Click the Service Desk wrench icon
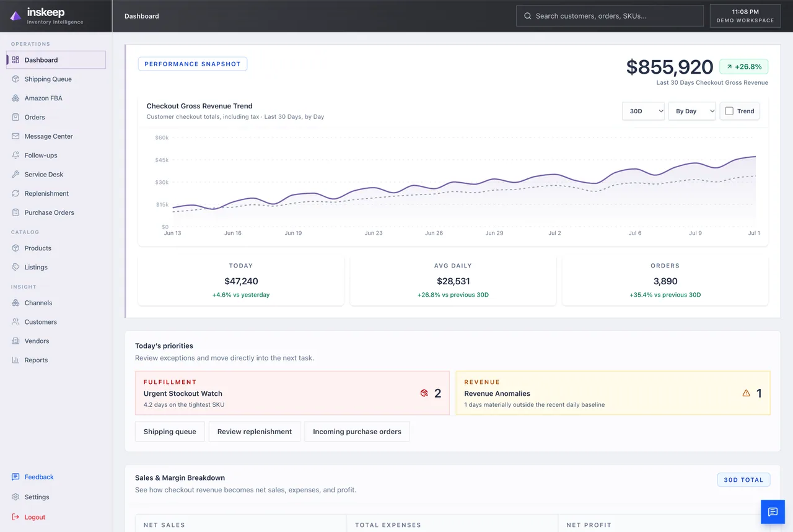Screen dimensions: 793x532 tap(15, 175)
